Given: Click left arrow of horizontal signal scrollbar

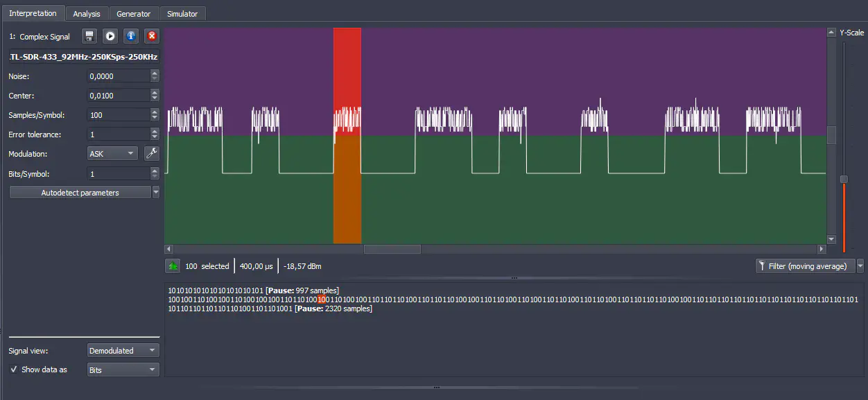Looking at the screenshot, I should [x=168, y=249].
